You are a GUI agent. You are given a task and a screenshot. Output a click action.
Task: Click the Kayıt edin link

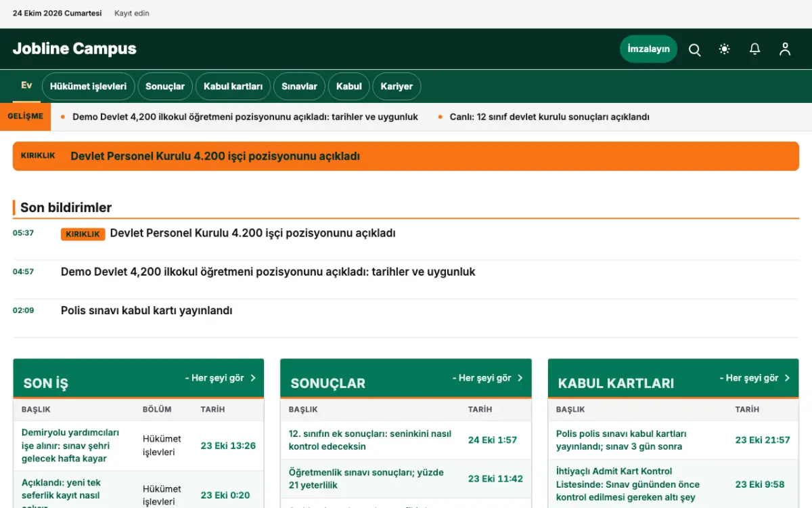(x=132, y=13)
